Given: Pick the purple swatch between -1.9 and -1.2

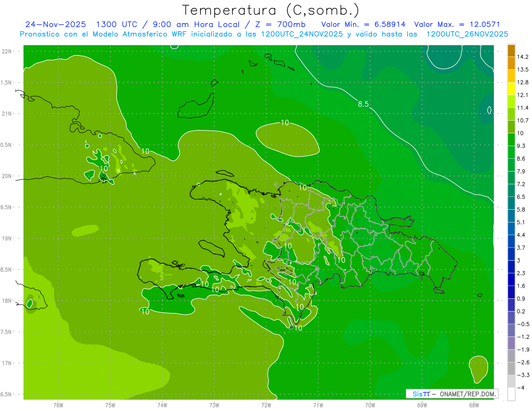Looking at the screenshot, I should (511, 343).
